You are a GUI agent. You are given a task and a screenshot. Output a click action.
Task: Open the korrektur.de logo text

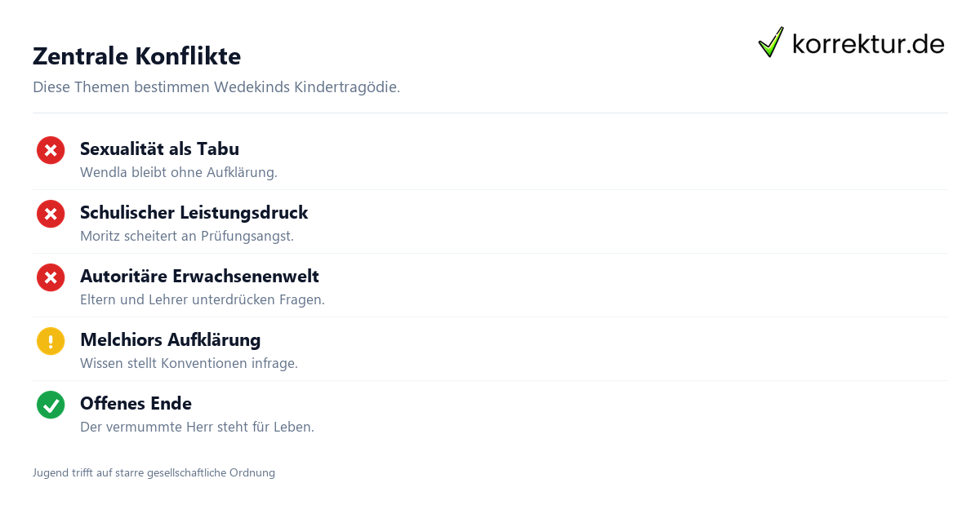coord(868,44)
